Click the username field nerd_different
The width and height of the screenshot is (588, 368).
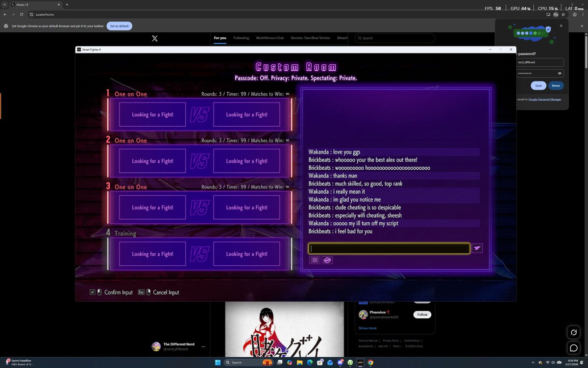coord(540,62)
